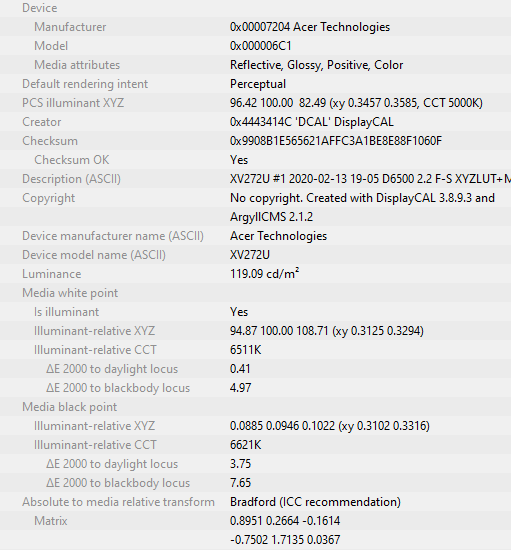Select the Model 0x000006C1 row
The image size is (512, 550).
point(255,46)
